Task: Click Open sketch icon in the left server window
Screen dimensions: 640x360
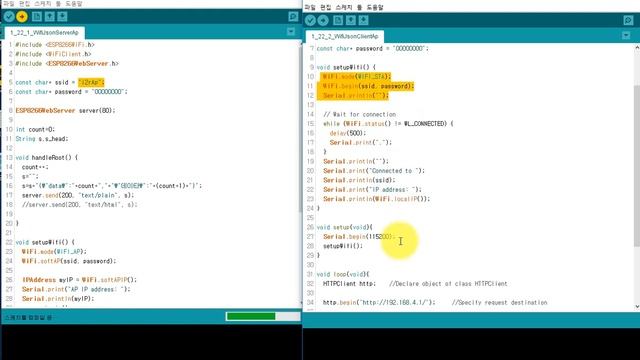Action: coord(49,16)
